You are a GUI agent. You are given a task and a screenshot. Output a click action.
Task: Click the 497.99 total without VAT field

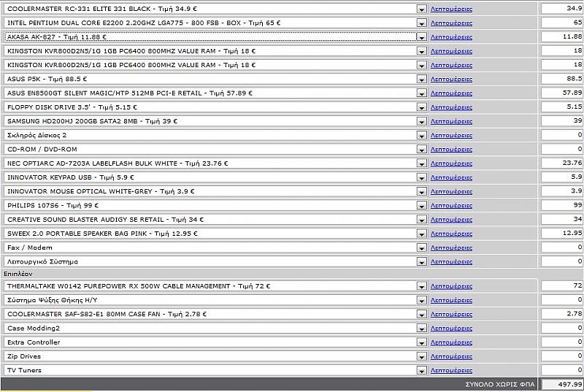(x=562, y=384)
